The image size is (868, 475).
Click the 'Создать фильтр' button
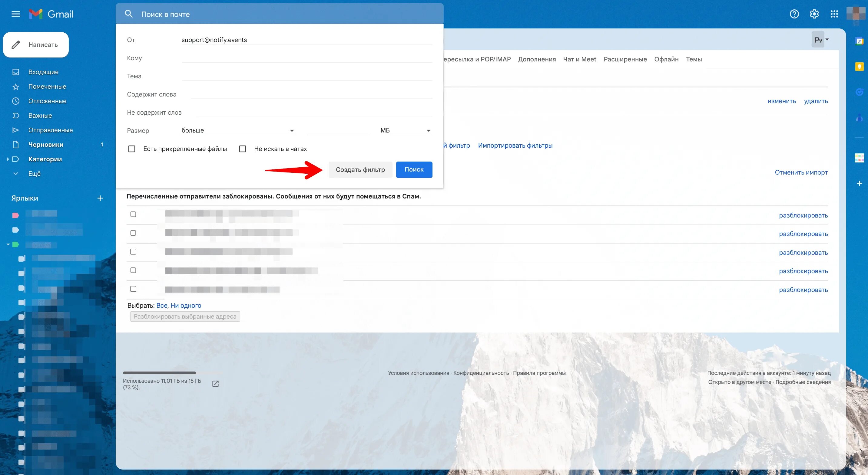click(x=360, y=169)
